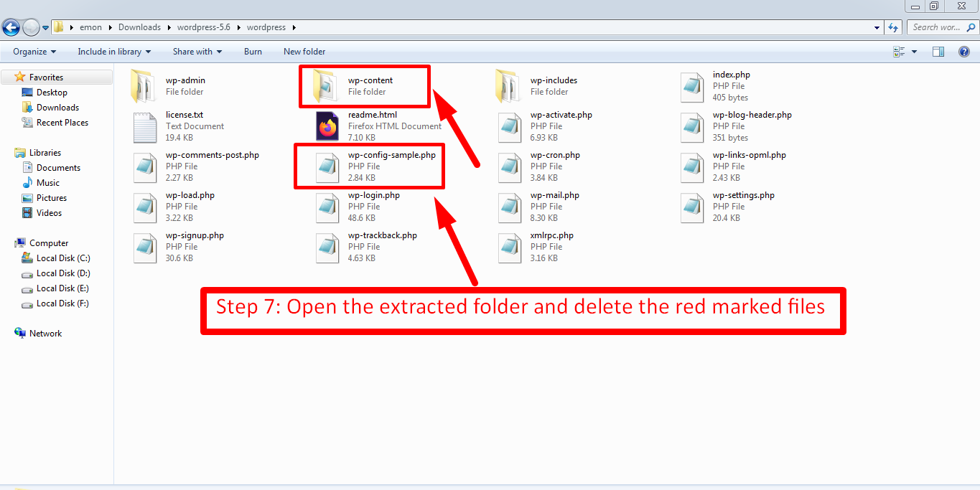Open the Share with dropdown
980x490 pixels.
(197, 52)
